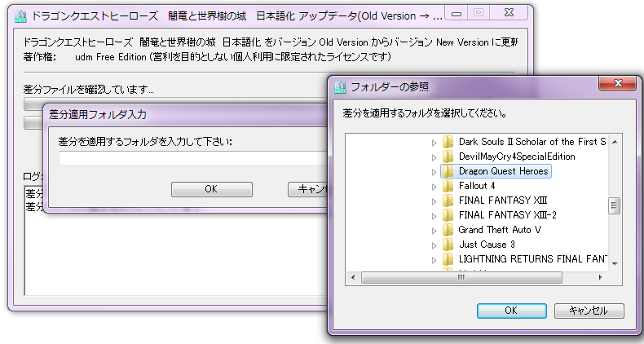The height and width of the screenshot is (344, 644).
Task: Click the Dragon Quest Heroes folder icon
Action: (448, 171)
